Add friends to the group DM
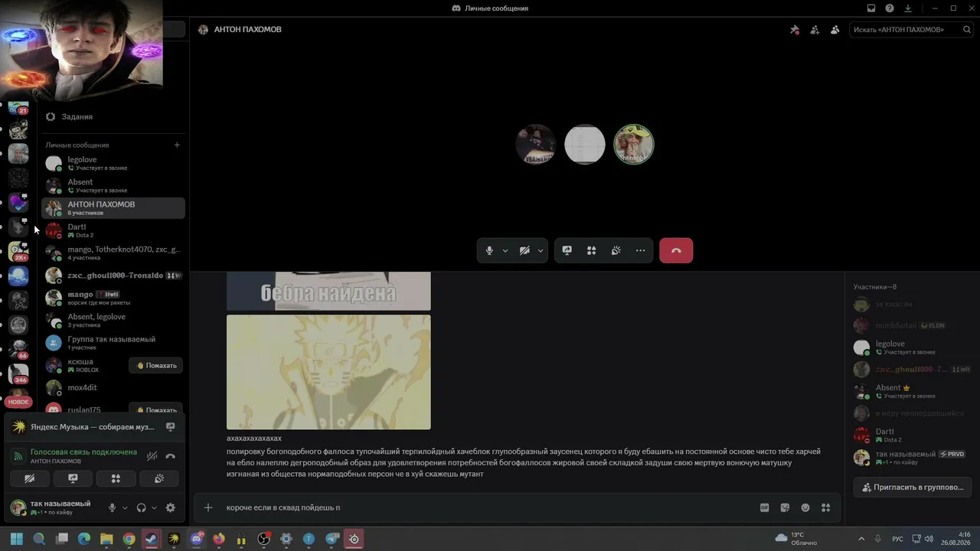This screenshot has width=980, height=551. click(x=815, y=30)
